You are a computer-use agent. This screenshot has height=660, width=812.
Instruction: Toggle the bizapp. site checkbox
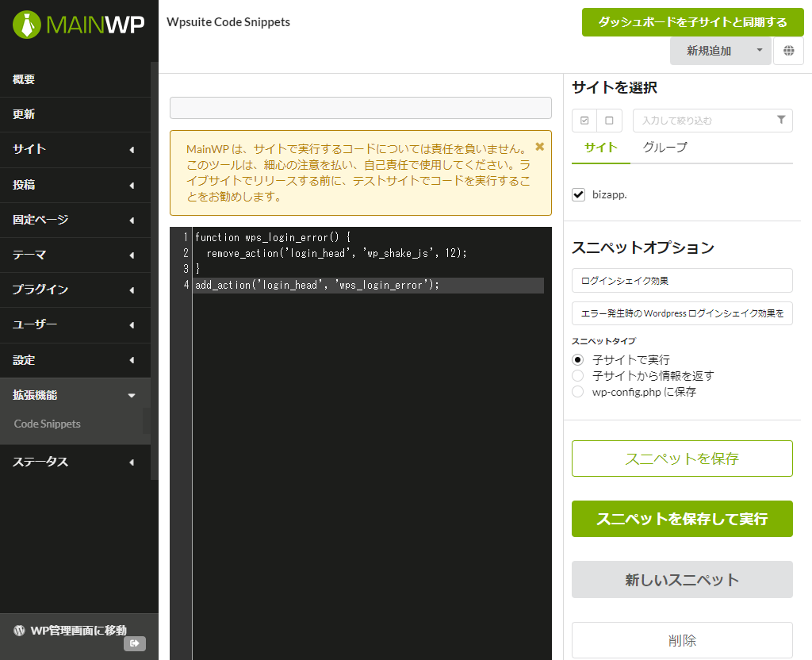tap(578, 195)
